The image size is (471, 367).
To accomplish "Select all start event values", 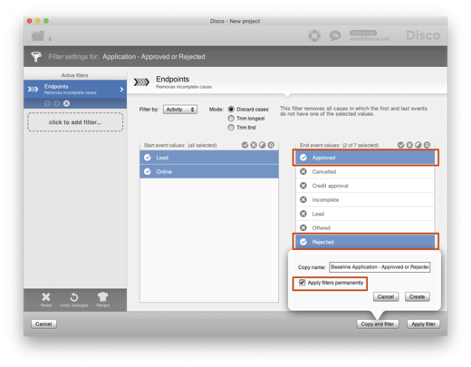I will (x=245, y=145).
